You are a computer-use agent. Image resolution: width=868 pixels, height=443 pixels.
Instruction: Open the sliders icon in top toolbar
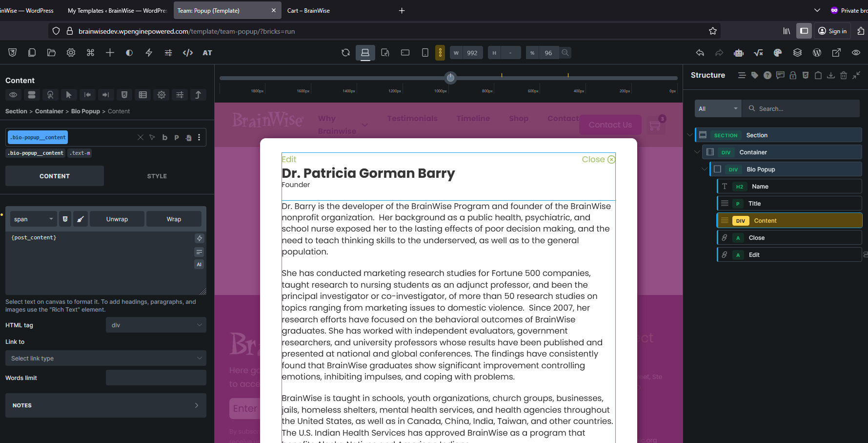168,53
